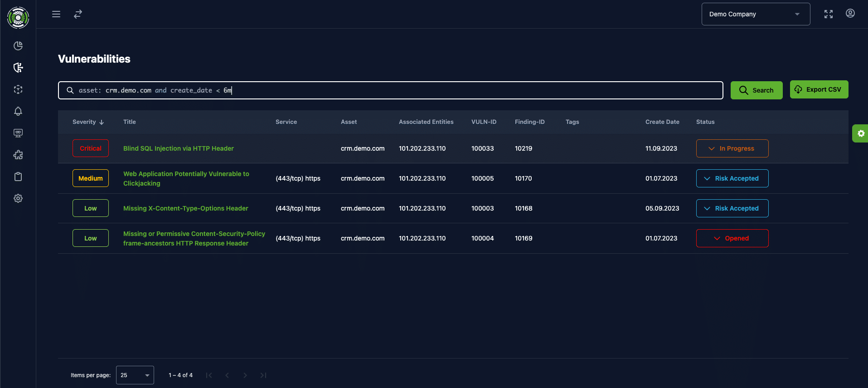Go to next page of results
The image size is (868, 388).
pos(245,375)
